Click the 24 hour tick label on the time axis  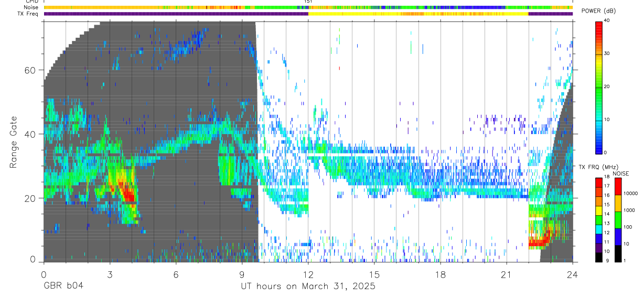(573, 274)
